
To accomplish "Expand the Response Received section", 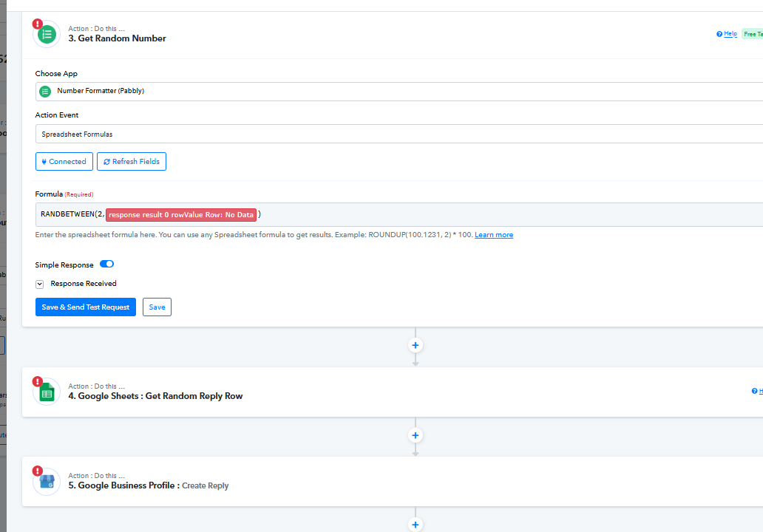I will (x=40, y=284).
